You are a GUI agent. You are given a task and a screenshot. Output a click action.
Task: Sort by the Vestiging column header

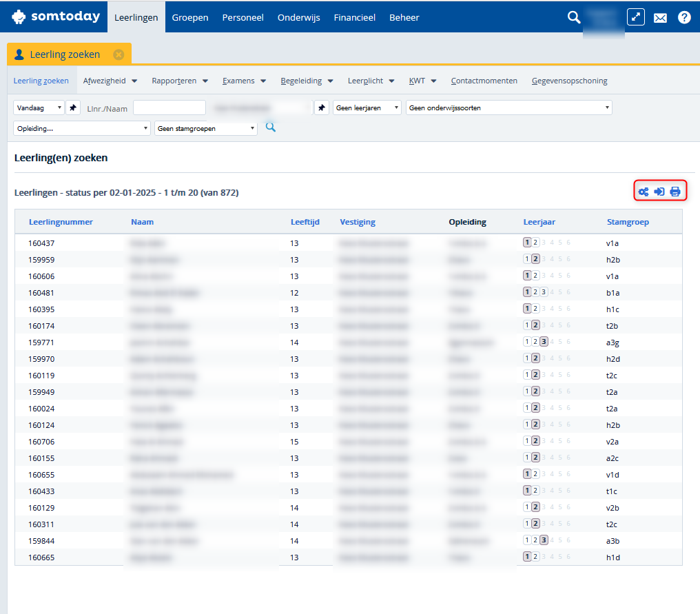(x=358, y=222)
